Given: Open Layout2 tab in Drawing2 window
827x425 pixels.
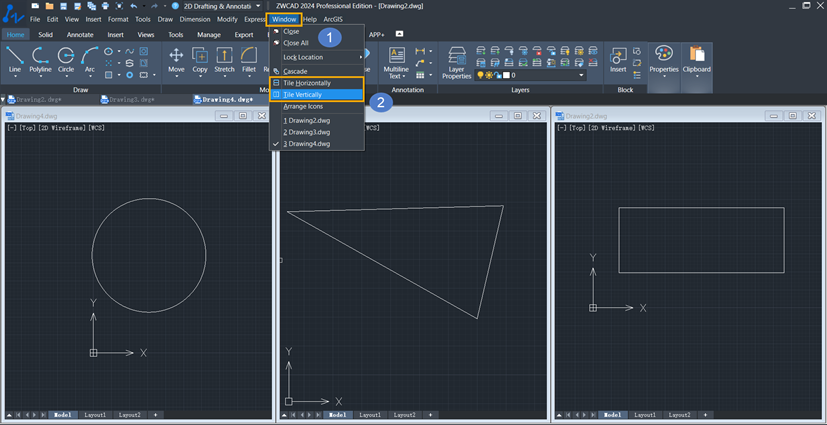Looking at the screenshot, I should tap(679, 415).
